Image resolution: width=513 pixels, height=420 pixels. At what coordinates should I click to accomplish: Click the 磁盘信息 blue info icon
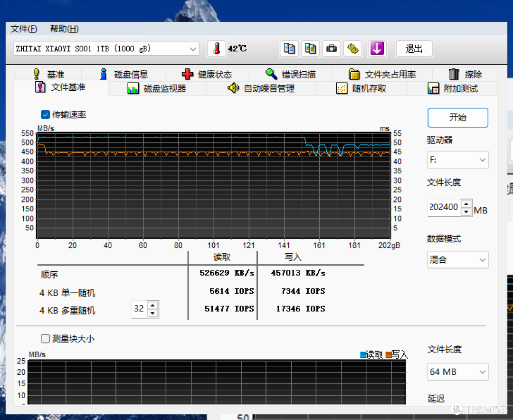[x=104, y=74]
